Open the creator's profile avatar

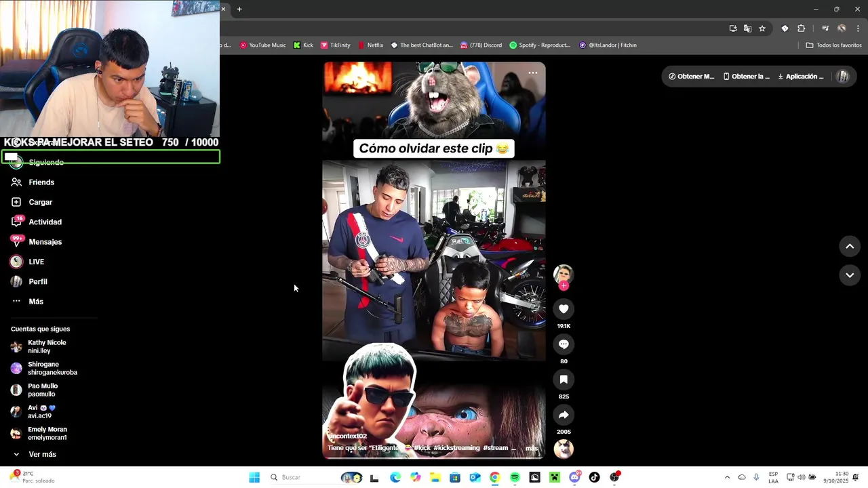(564, 274)
